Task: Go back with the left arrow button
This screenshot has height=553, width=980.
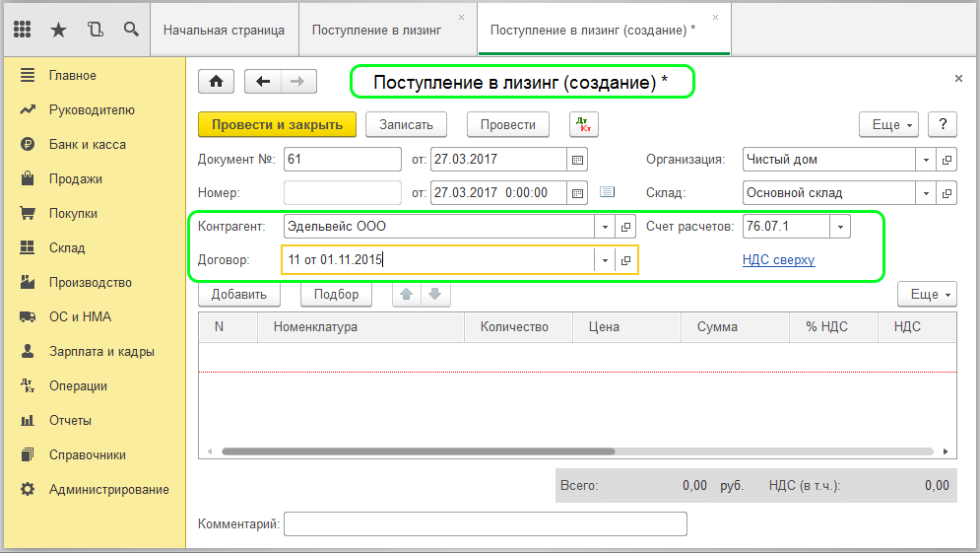Action: tap(263, 82)
